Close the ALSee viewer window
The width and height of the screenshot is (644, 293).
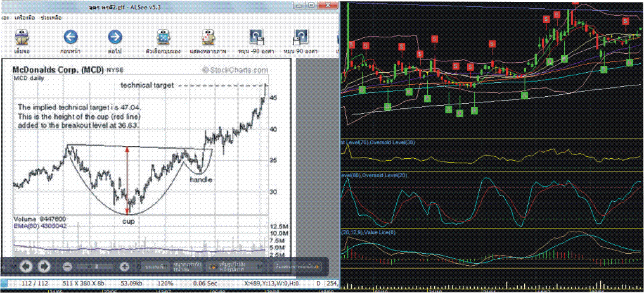(x=330, y=5)
